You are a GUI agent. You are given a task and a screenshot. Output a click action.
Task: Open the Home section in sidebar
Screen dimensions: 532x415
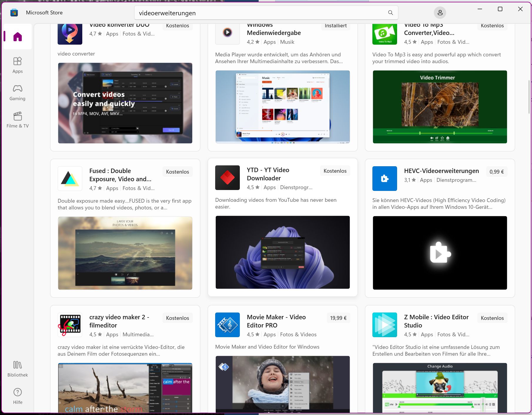coord(18,37)
